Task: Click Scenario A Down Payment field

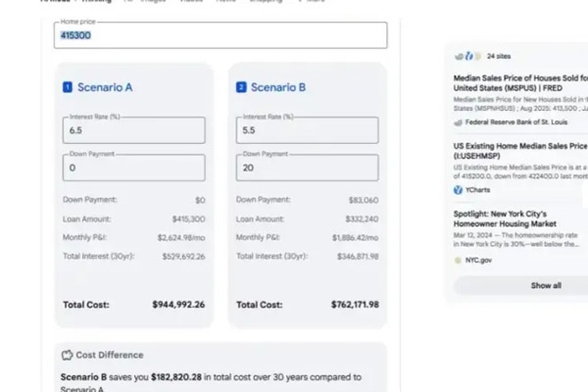Action: coord(134,168)
